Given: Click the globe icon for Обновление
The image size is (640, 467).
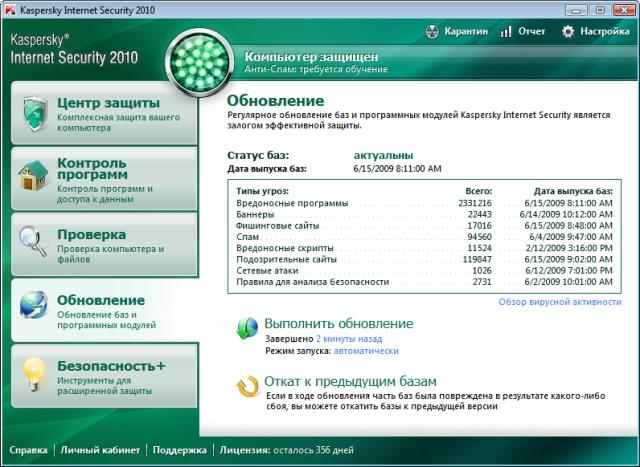Looking at the screenshot, I should (33, 305).
